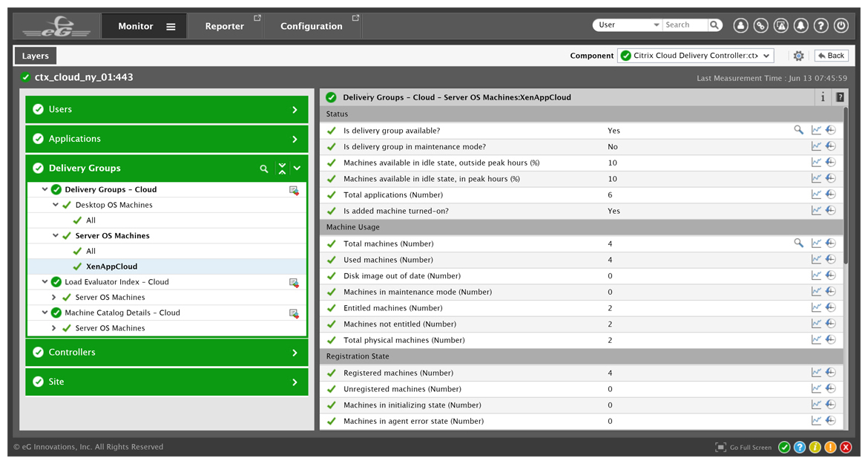
Task: Click the link chain icon in top bar
Action: [x=760, y=25]
